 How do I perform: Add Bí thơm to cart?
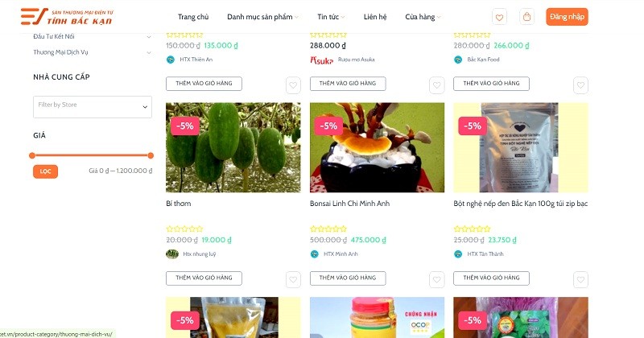coord(204,278)
